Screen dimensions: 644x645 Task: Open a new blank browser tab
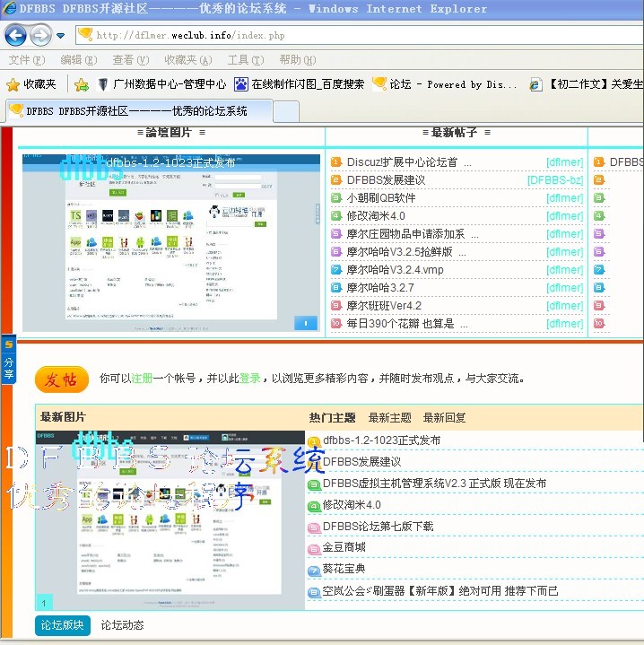click(x=286, y=112)
